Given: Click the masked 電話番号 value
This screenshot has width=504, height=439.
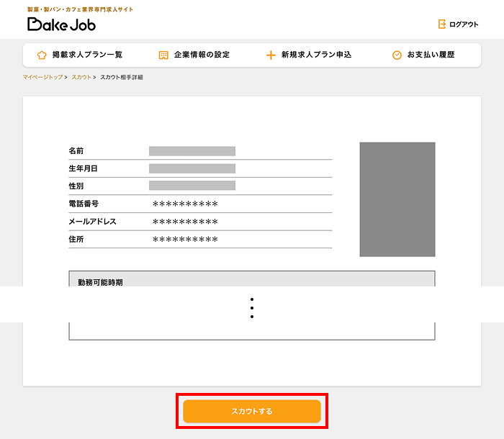Looking at the screenshot, I should click(185, 204).
